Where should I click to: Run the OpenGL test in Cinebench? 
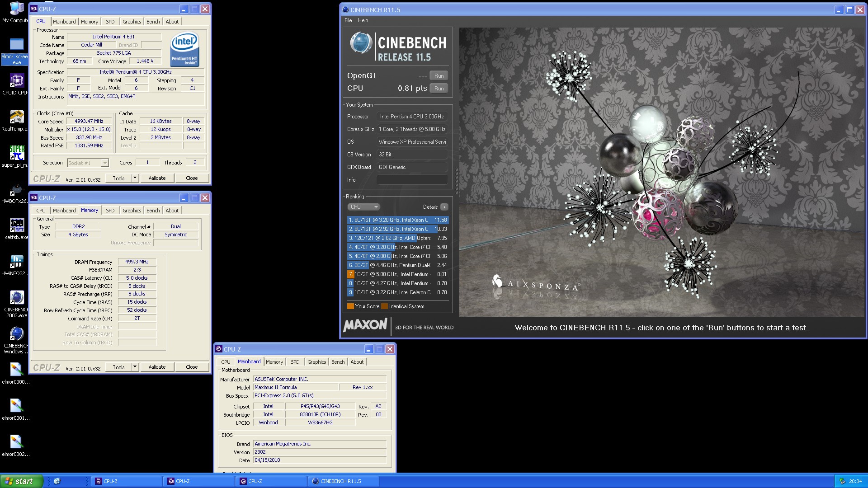pyautogui.click(x=439, y=76)
